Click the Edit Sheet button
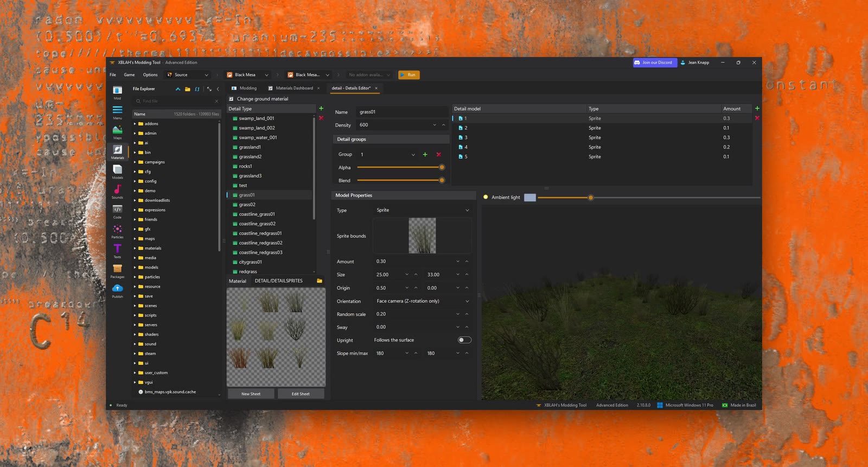Screen dimensions: 868x467 301,394
